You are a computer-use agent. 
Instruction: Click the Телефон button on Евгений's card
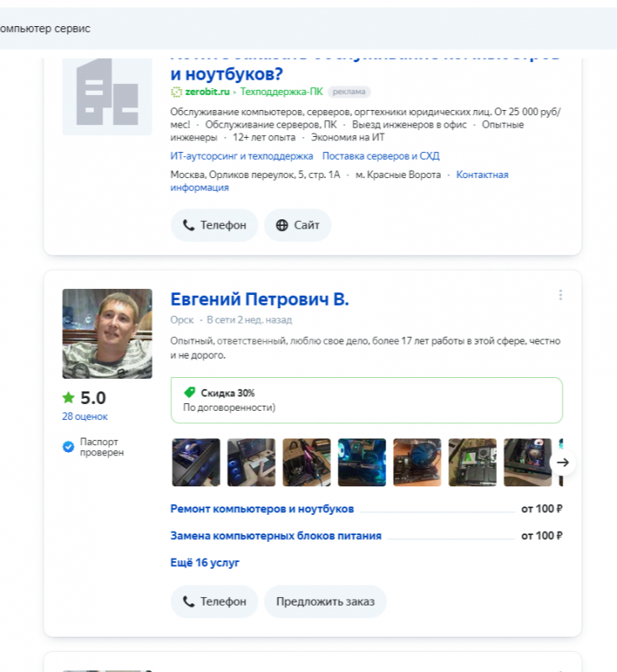(214, 601)
